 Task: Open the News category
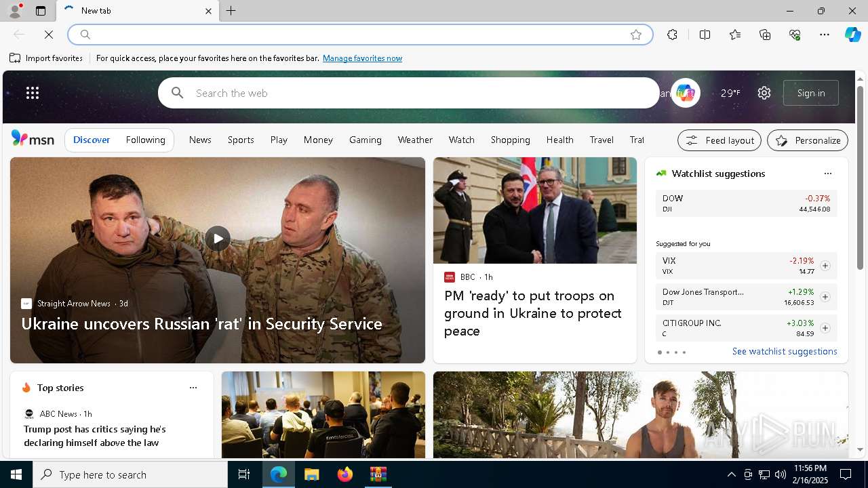tap(200, 140)
